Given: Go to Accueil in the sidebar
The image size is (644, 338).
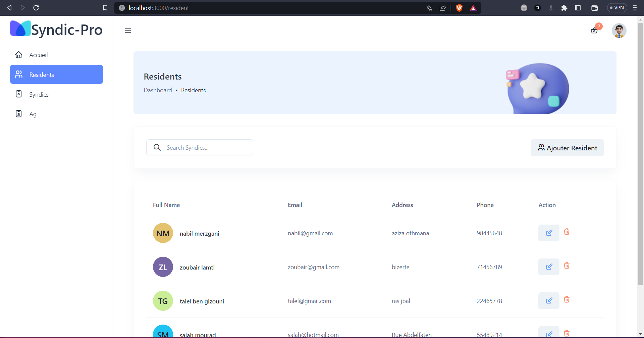Looking at the screenshot, I should (38, 55).
